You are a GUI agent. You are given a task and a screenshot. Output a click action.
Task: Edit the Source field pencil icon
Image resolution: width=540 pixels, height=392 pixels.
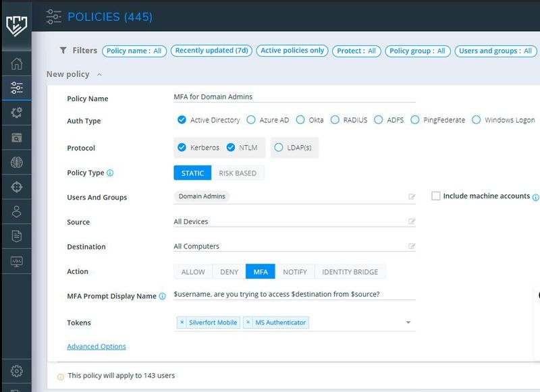[412, 221]
